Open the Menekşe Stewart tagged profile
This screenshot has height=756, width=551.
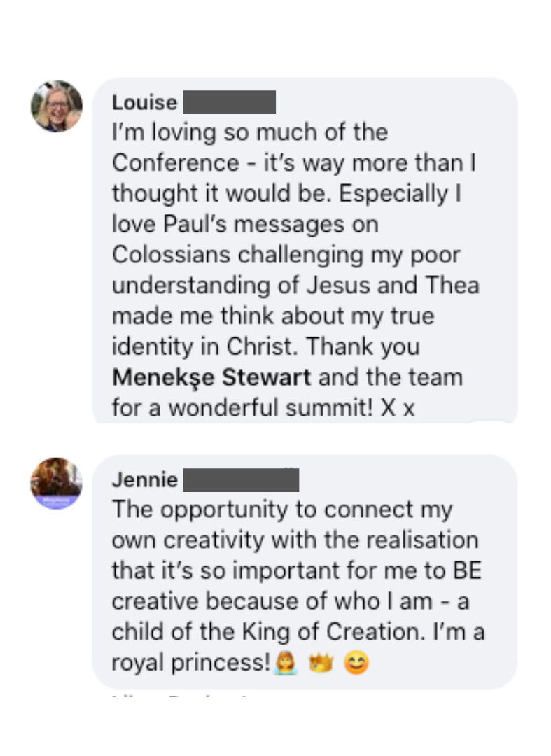tap(211, 377)
